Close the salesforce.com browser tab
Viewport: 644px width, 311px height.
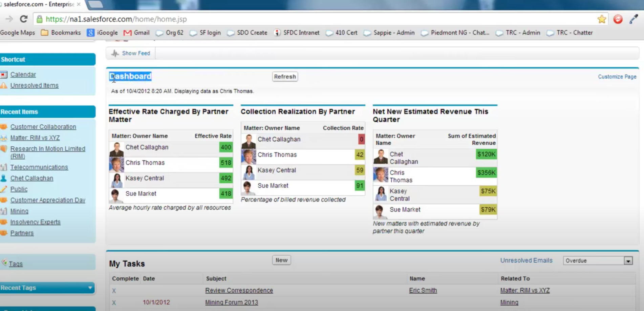(79, 4)
